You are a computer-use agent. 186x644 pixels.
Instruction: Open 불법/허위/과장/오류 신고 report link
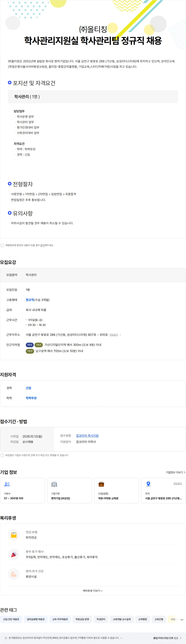coord(165,638)
